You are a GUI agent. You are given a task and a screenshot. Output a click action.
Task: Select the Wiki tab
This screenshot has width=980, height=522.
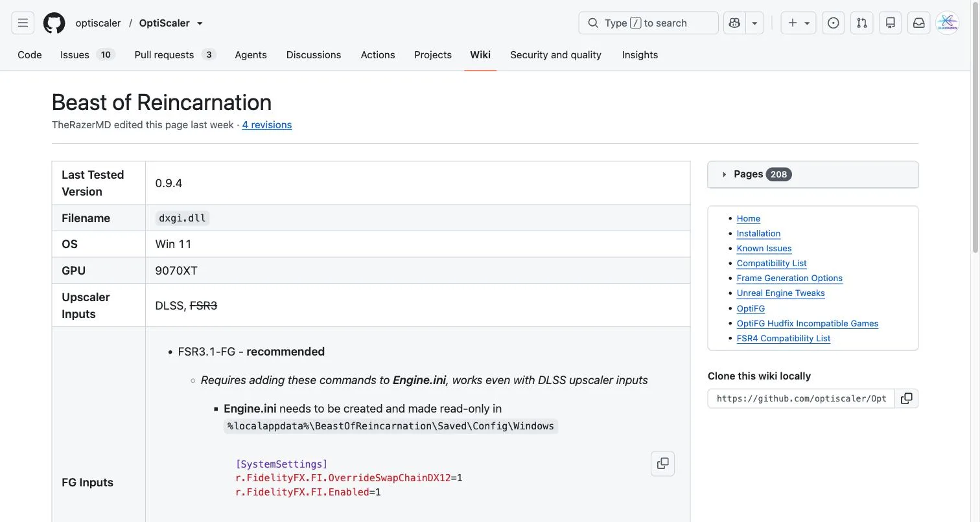point(480,54)
